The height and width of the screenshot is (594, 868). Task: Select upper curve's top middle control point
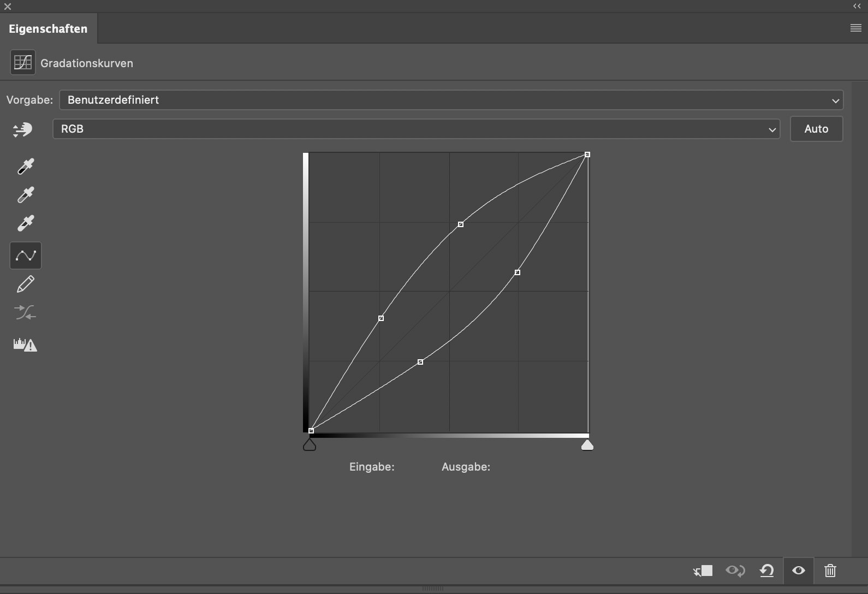[461, 224]
